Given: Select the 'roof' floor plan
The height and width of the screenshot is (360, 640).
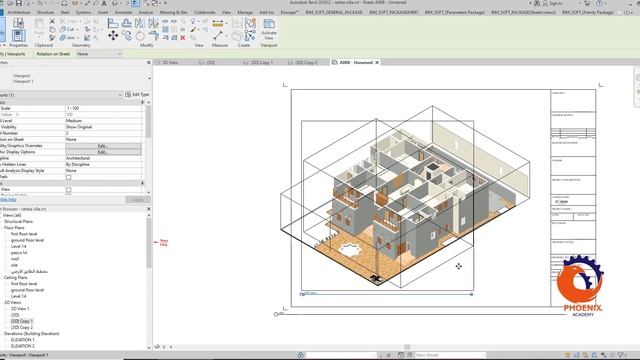Looking at the screenshot, I should coord(15,259).
